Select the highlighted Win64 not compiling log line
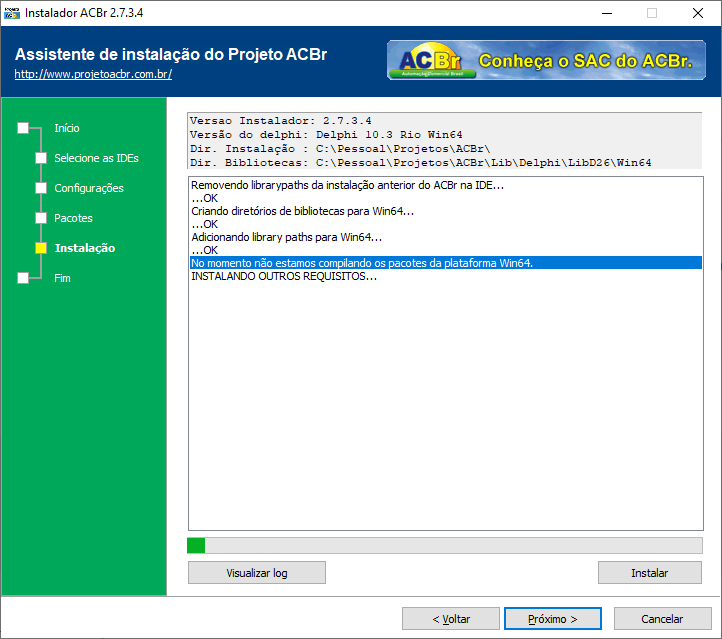Screen dimensions: 722x639 446,263
